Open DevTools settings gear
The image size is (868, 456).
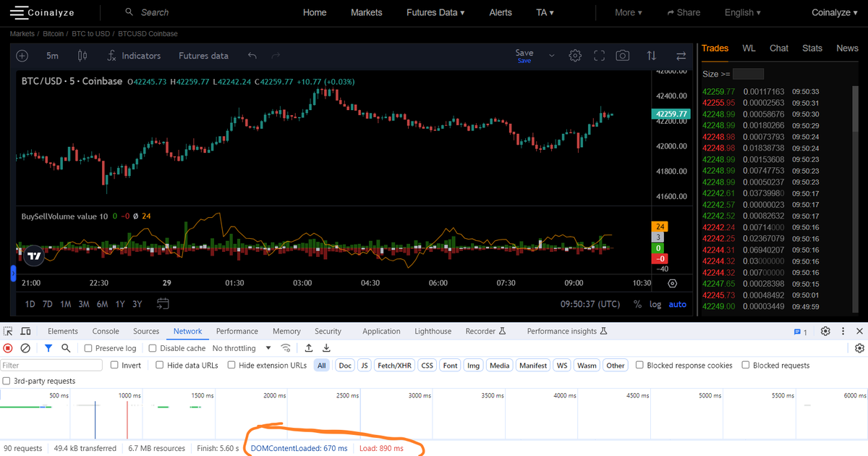point(825,332)
